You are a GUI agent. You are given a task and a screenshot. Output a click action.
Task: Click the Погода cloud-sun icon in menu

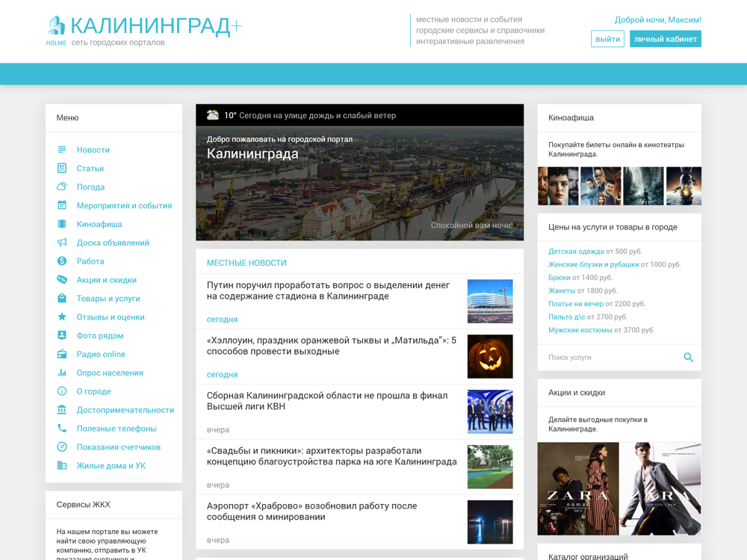(62, 187)
